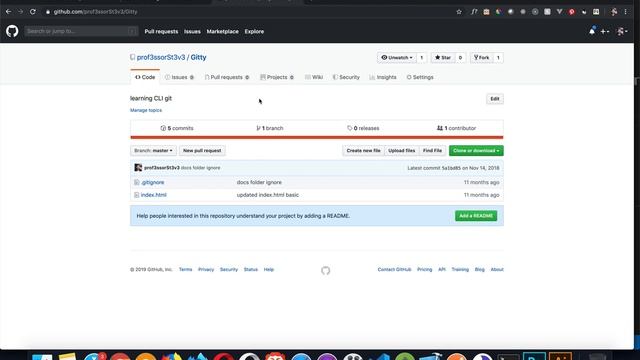Switch to the Code tab

point(145,77)
